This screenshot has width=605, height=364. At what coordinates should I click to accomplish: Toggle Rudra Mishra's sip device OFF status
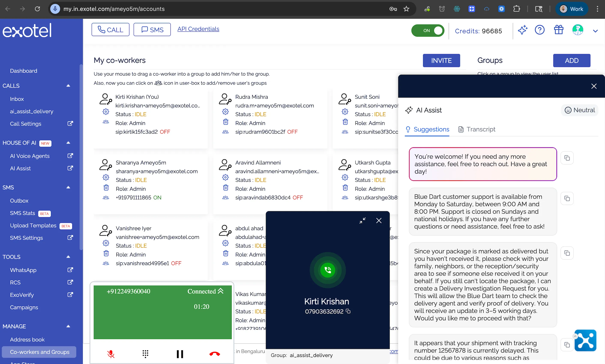pos(292,132)
